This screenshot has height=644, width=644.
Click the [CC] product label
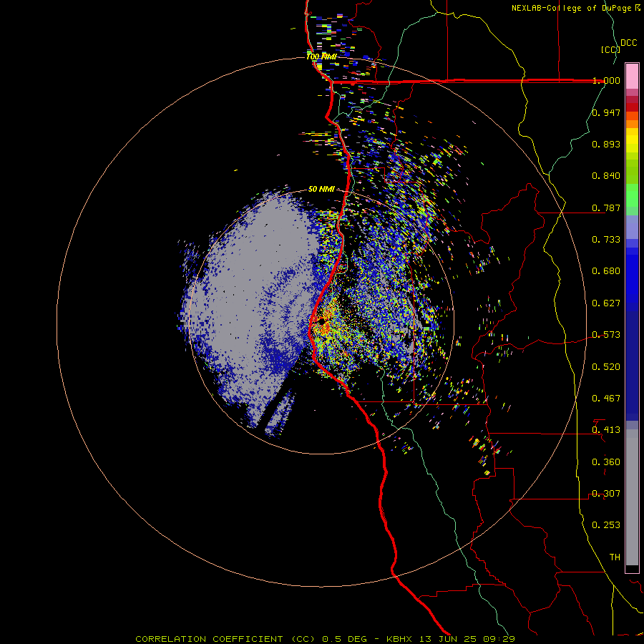coord(610,49)
